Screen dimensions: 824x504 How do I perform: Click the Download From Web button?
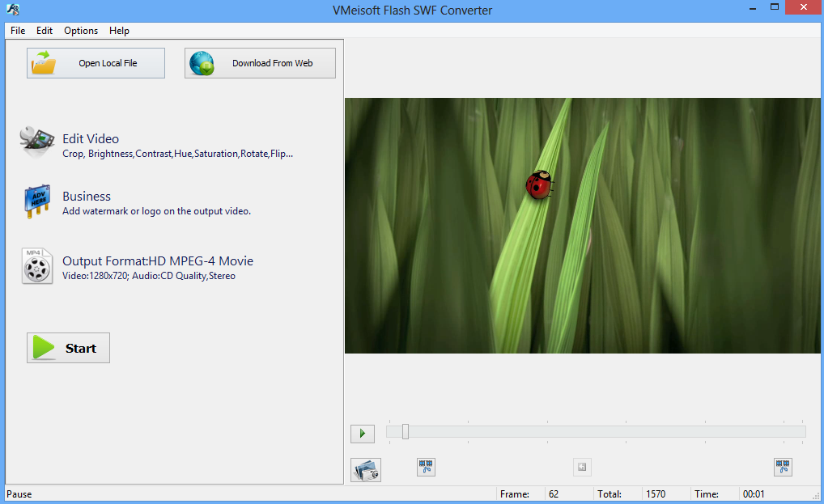[x=260, y=62]
